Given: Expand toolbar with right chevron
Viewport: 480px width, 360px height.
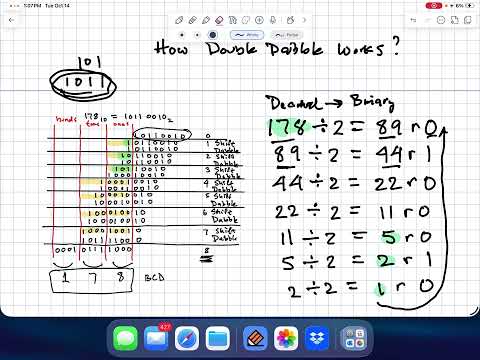Looking at the screenshot, I should tap(304, 20).
